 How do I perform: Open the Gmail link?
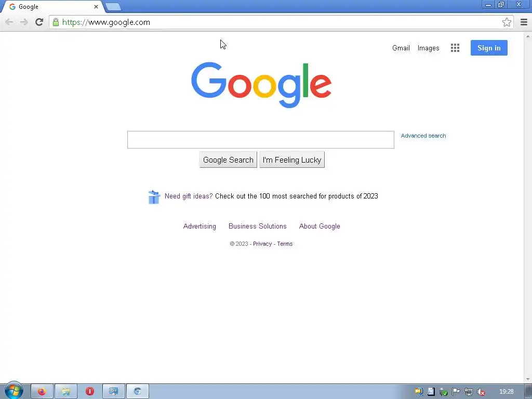401,48
